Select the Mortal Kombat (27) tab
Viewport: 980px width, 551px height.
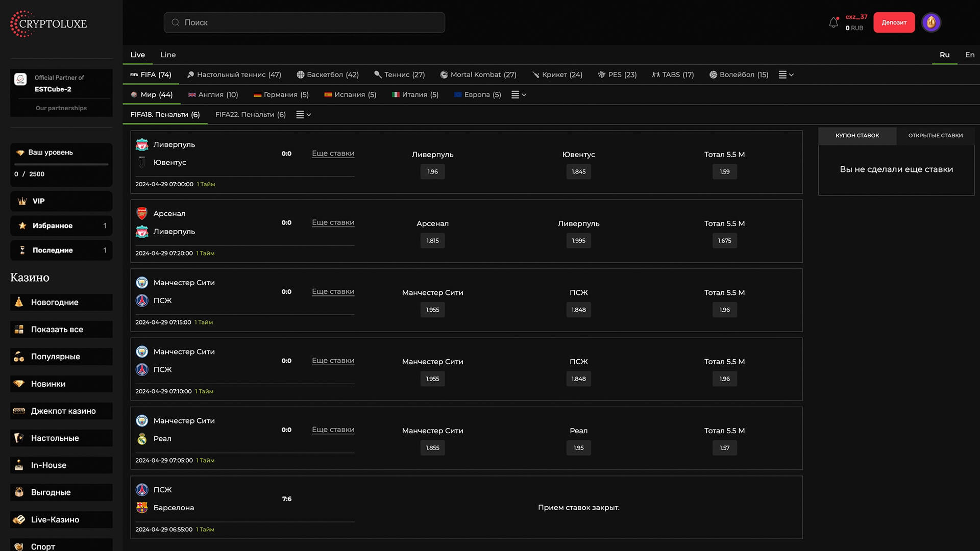click(478, 74)
